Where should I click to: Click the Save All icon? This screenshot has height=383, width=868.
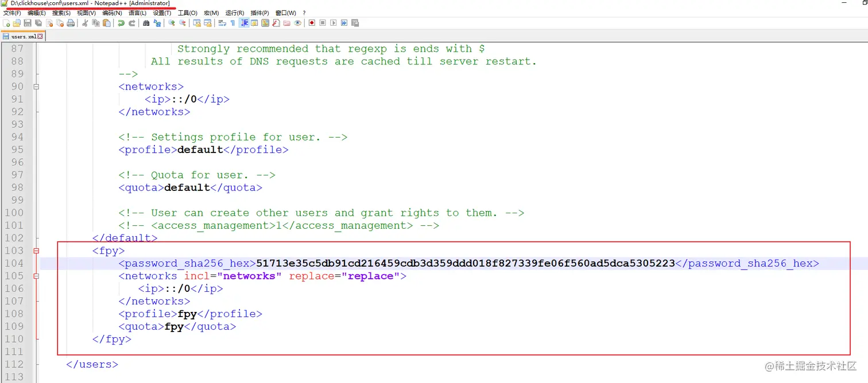coord(38,23)
